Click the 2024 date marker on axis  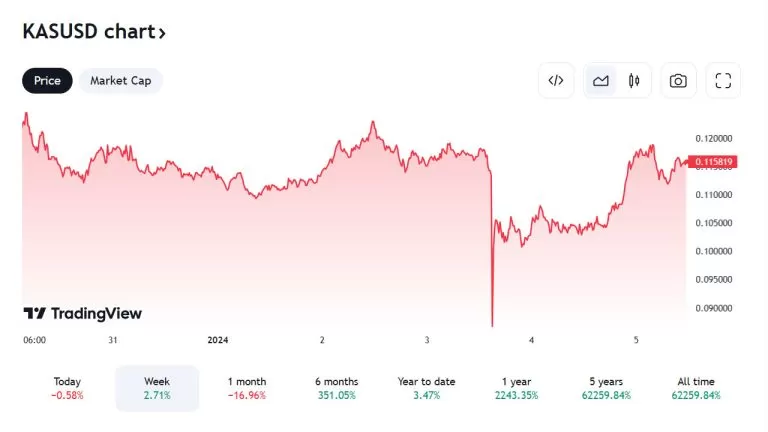tap(218, 340)
